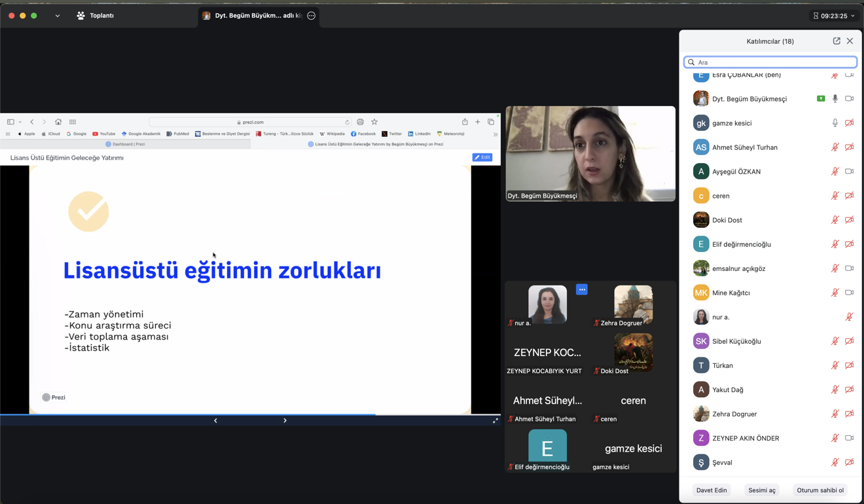
Task: Open the three-dots menu on nur a. thumbnail
Action: click(x=582, y=289)
